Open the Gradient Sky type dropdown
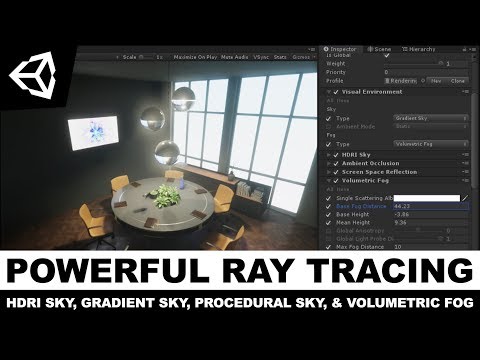The width and height of the screenshot is (480, 360). click(431, 118)
